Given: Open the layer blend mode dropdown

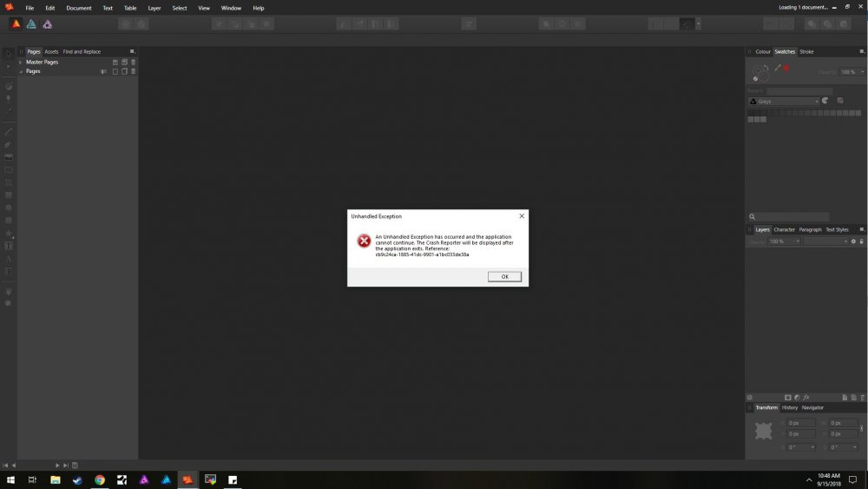Looking at the screenshot, I should tap(825, 241).
